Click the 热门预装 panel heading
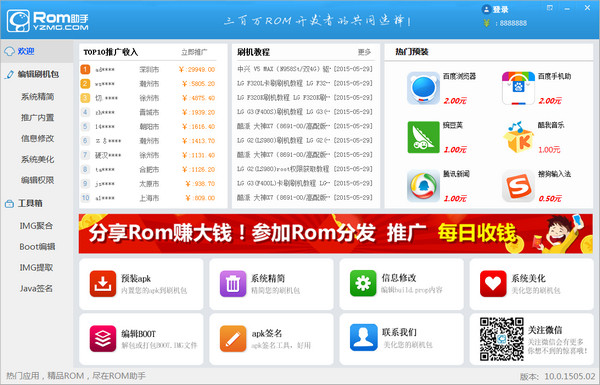The image size is (600, 385). (412, 52)
